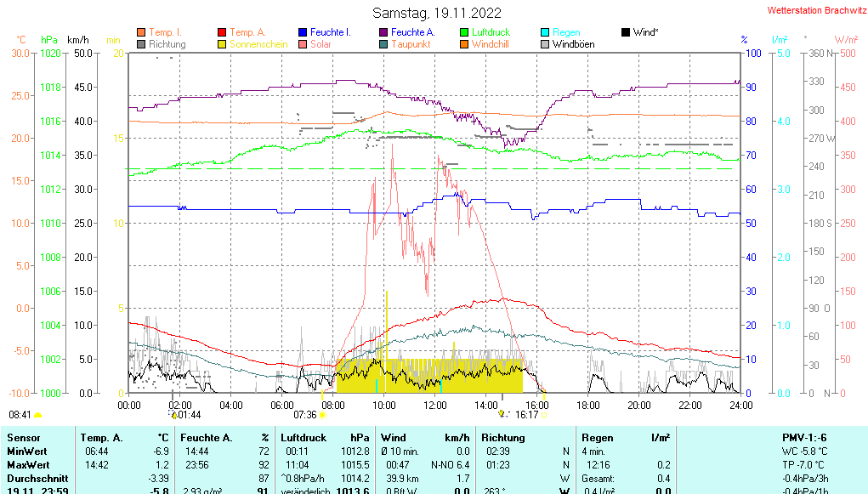Select the cyan Regen legend marker
Viewport: 868px width, 494px height.
pyautogui.click(x=545, y=32)
